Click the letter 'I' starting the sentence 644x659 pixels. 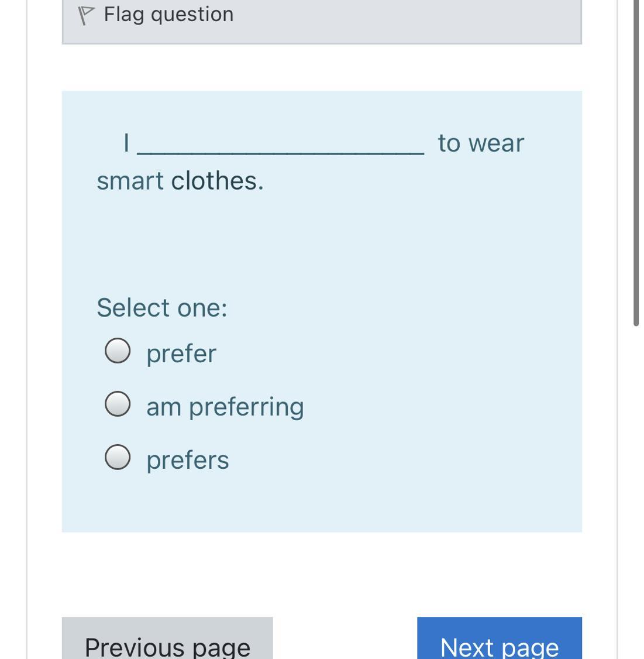[126, 143]
